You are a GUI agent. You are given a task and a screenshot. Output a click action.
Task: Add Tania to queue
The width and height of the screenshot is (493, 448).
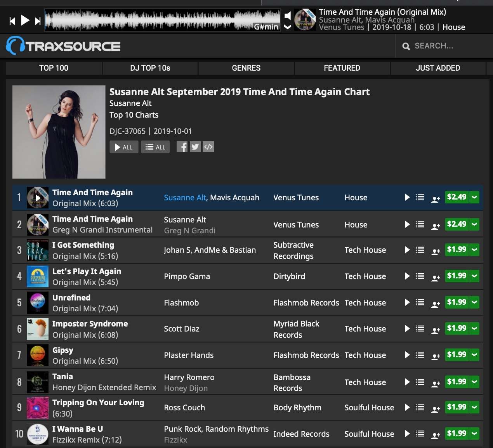point(420,382)
